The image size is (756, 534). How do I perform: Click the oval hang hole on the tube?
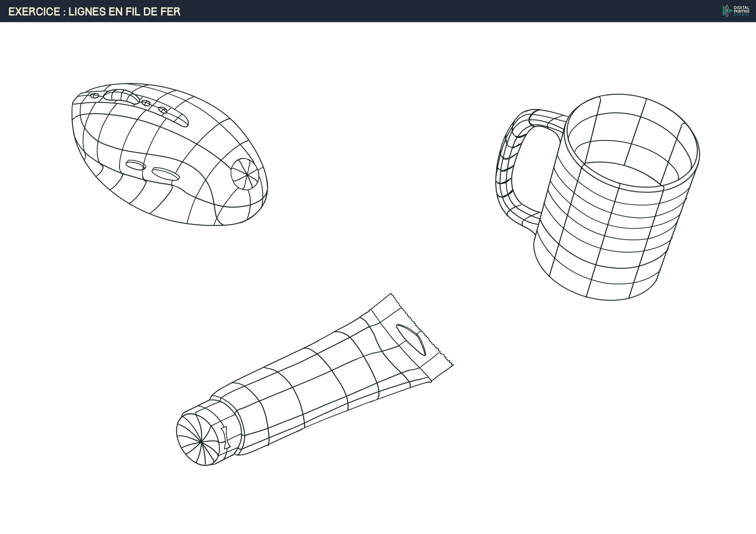tap(411, 339)
